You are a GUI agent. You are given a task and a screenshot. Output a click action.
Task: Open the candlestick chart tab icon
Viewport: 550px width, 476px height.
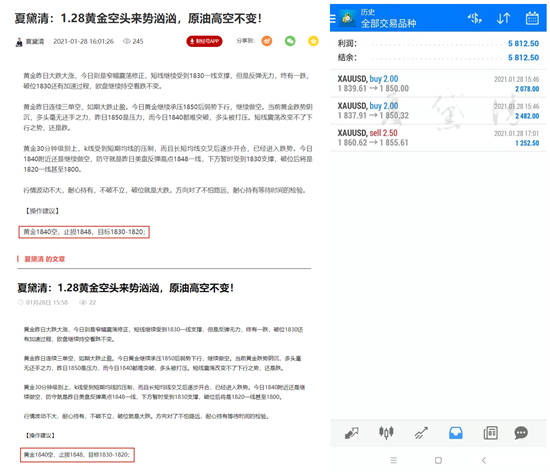click(386, 433)
